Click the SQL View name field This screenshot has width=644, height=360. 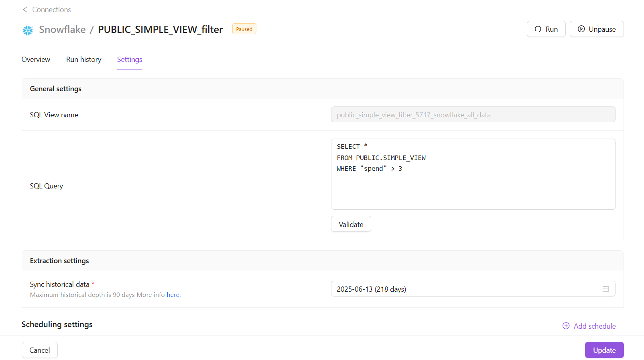point(473,115)
